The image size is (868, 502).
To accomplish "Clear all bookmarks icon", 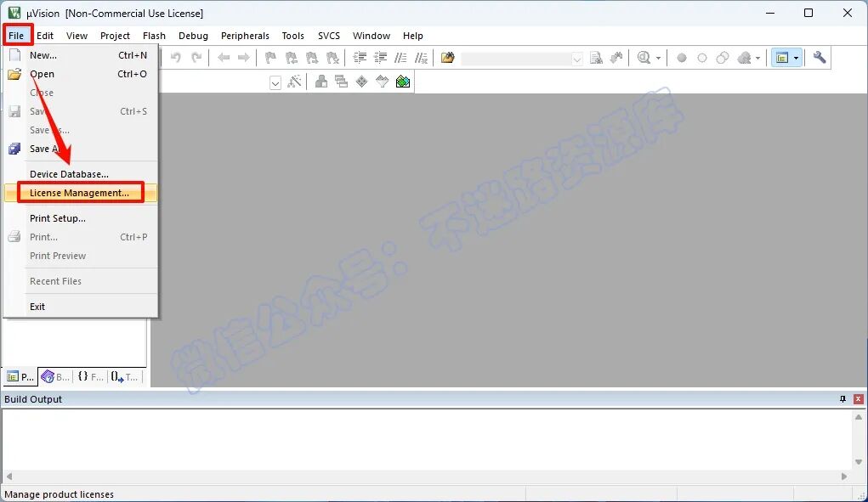I will click(x=332, y=58).
